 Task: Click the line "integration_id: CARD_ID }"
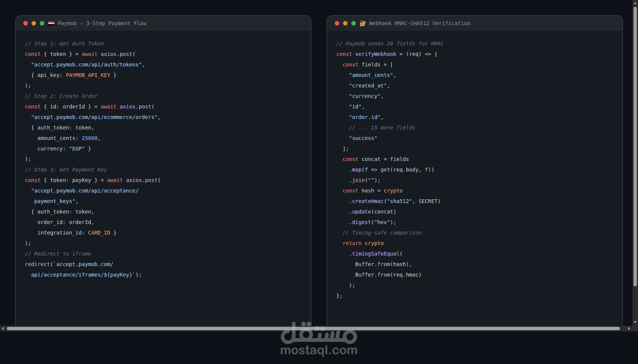pos(77,233)
